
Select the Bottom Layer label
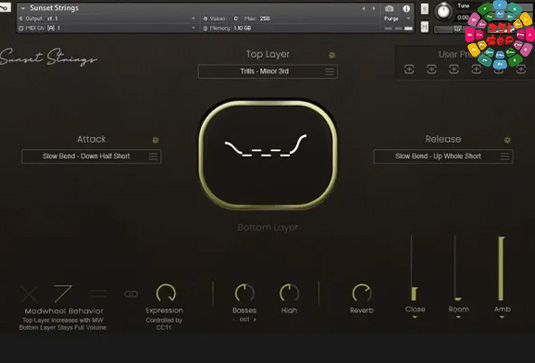[x=268, y=227]
